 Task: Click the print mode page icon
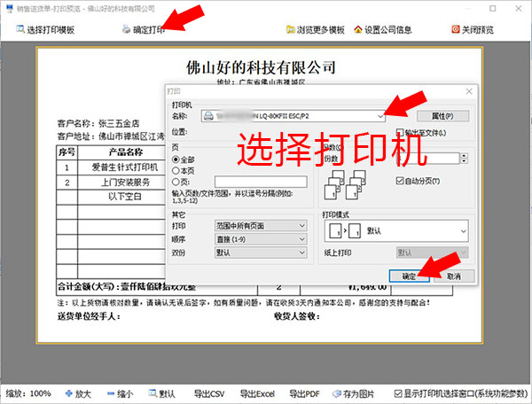[x=345, y=231]
